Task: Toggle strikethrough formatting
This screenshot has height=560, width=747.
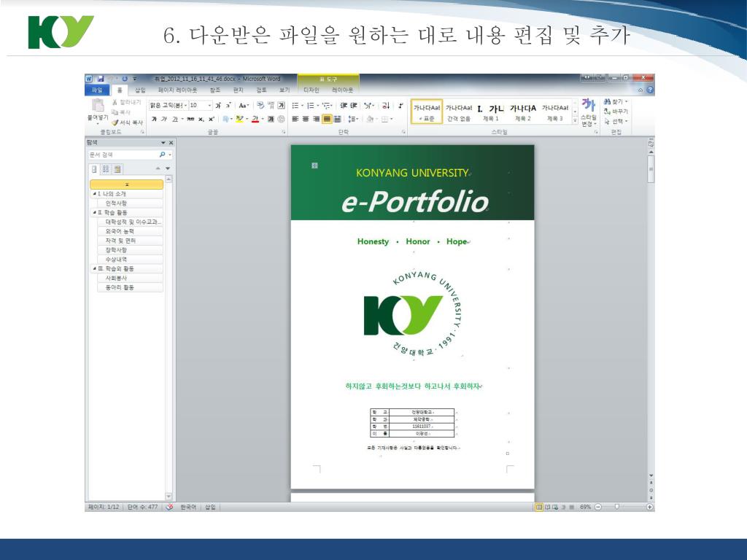Action: click(190, 119)
